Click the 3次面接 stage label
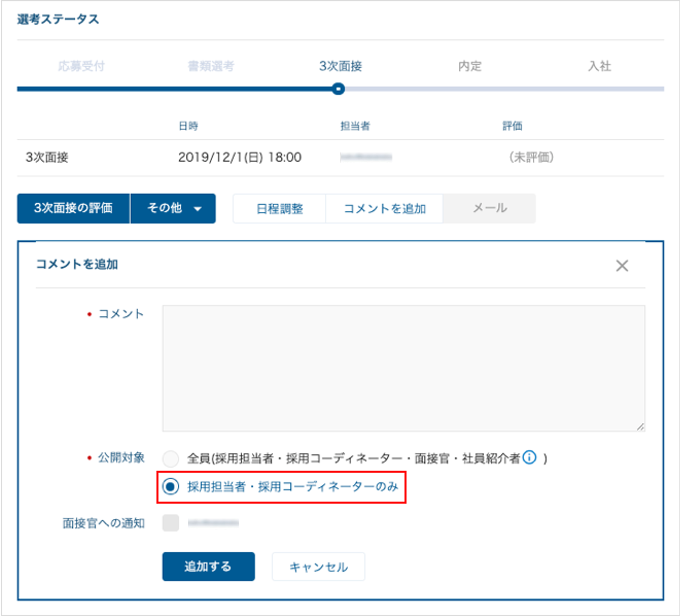681x616 pixels. (340, 66)
